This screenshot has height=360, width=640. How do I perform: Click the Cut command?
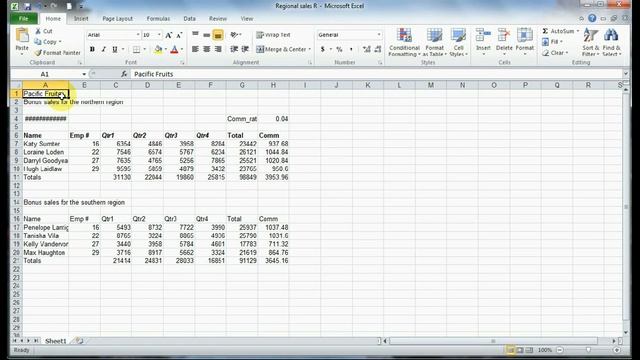[44, 31]
